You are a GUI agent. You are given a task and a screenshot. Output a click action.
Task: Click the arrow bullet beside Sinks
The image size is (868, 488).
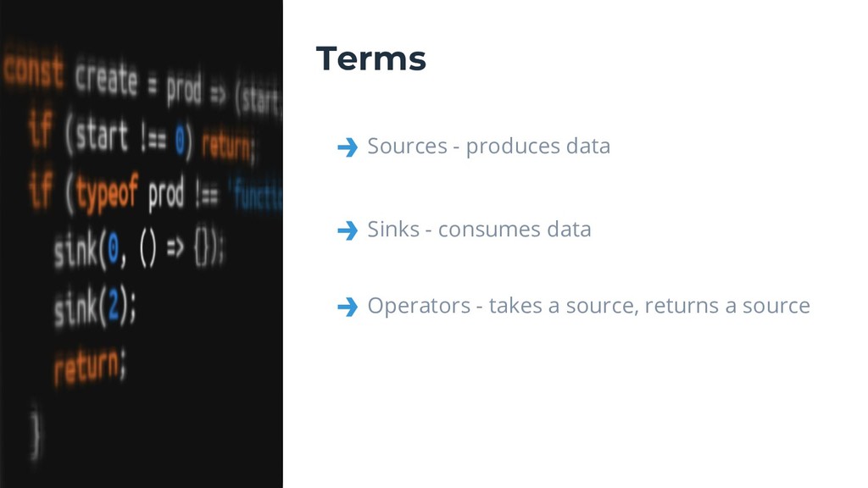348,230
